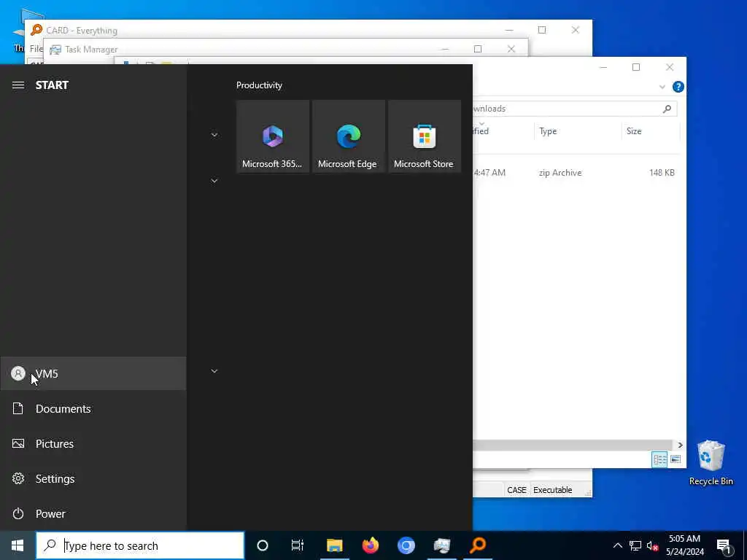Expand the lowest app list chevron in Start
The width and height of the screenshot is (747, 560).
pos(214,370)
